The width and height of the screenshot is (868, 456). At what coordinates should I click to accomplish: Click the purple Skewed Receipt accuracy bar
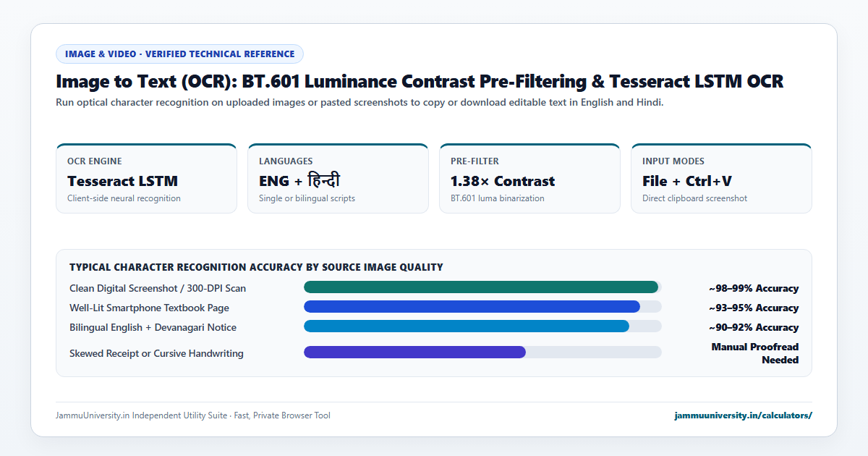[x=414, y=352]
